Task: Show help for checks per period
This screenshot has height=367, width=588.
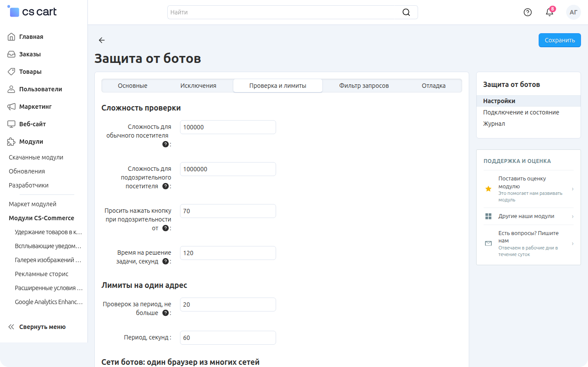Action: pyautogui.click(x=166, y=313)
